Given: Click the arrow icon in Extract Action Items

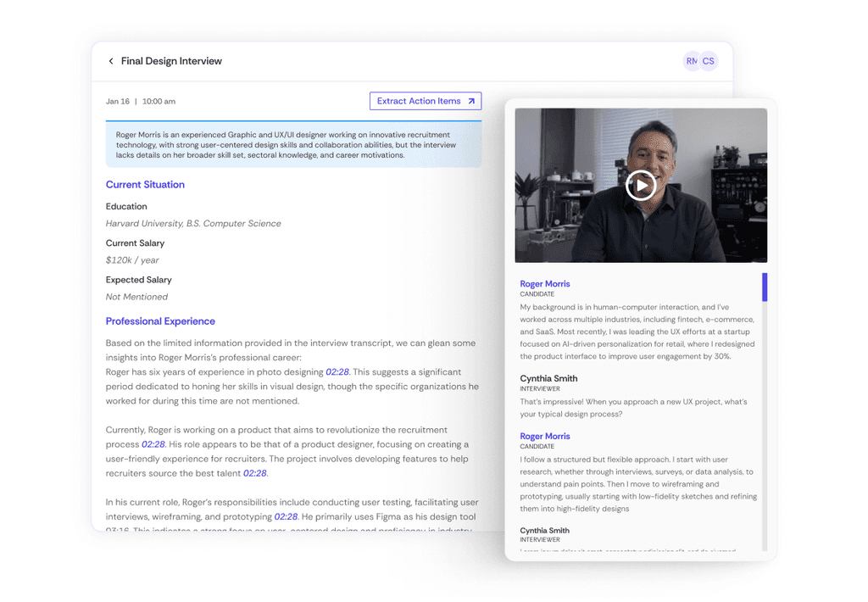Looking at the screenshot, I should click(x=471, y=101).
